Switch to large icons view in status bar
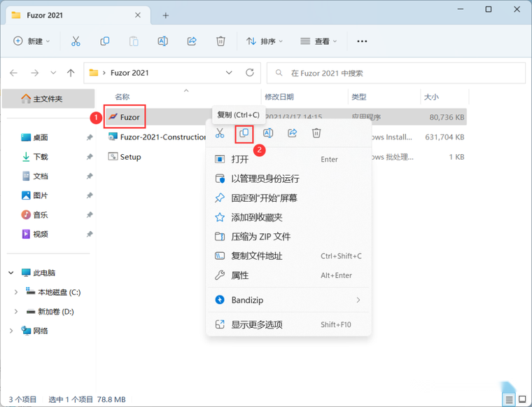Viewport: 532px width, 407px height. (x=522, y=399)
